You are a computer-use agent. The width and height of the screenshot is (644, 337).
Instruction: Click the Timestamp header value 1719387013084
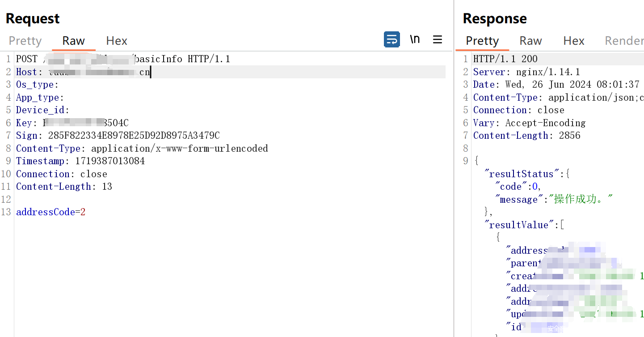point(109,161)
